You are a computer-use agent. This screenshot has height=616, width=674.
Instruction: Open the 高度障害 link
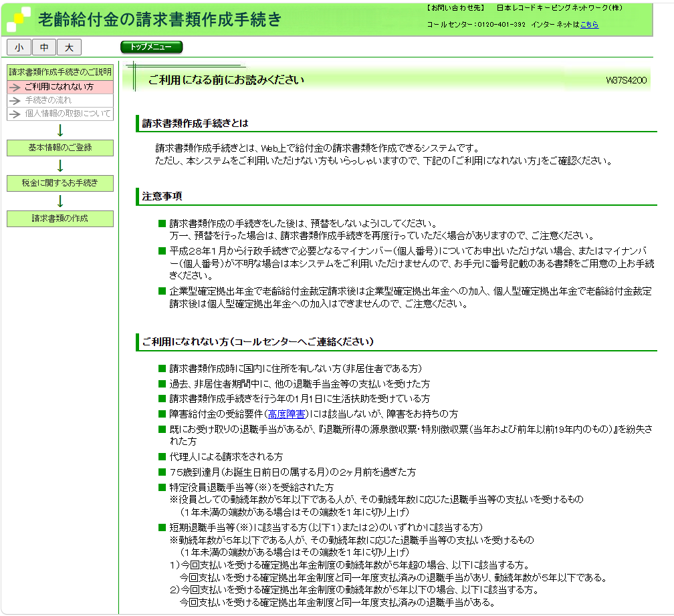point(287,414)
